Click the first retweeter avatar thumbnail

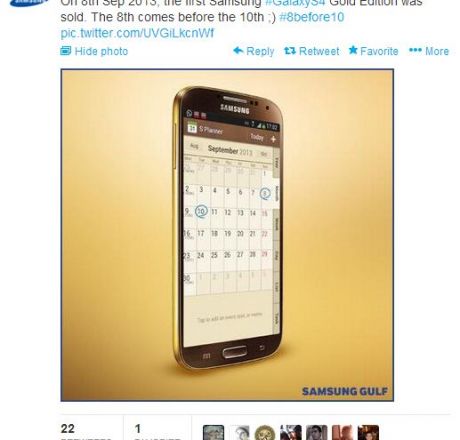point(213,432)
